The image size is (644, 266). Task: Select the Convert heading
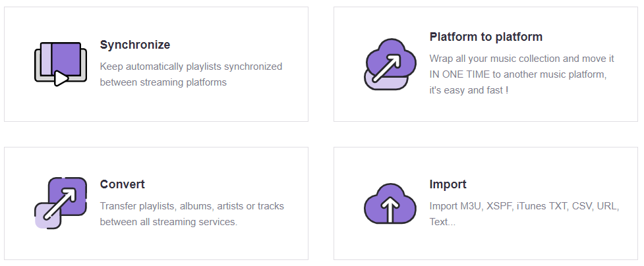(123, 184)
